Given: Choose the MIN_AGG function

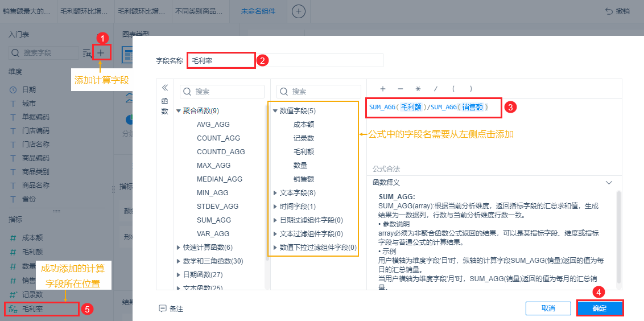Looking at the screenshot, I should point(213,193).
